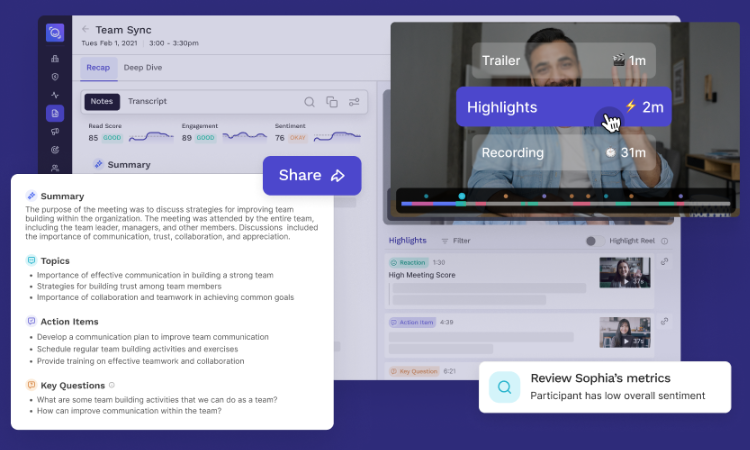Click the Read Score 85 GOOD badge
The image size is (750, 450).
coord(112,138)
